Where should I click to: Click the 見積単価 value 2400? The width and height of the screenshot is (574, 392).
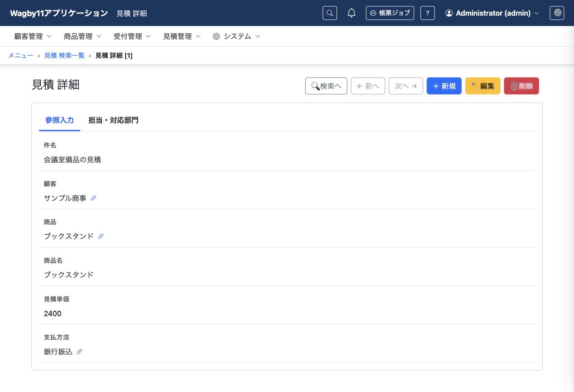click(x=52, y=314)
